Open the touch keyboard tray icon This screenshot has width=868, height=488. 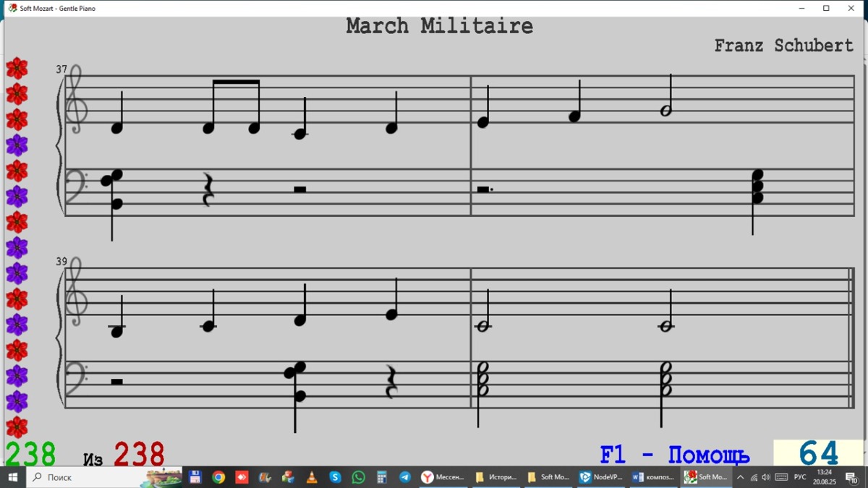point(781,477)
